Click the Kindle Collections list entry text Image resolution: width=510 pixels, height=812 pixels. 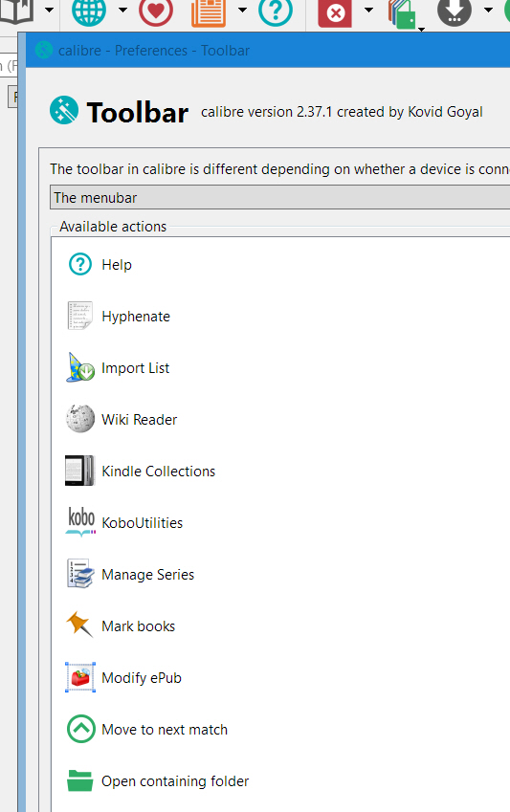tap(158, 472)
